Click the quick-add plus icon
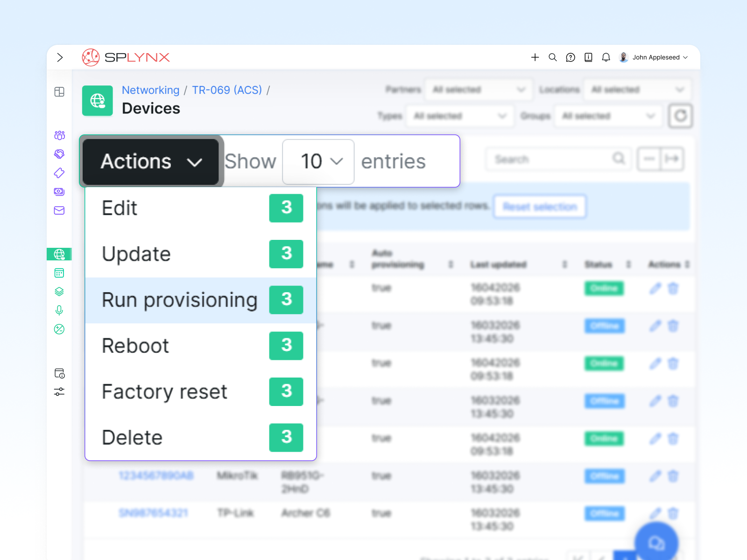 [535, 57]
